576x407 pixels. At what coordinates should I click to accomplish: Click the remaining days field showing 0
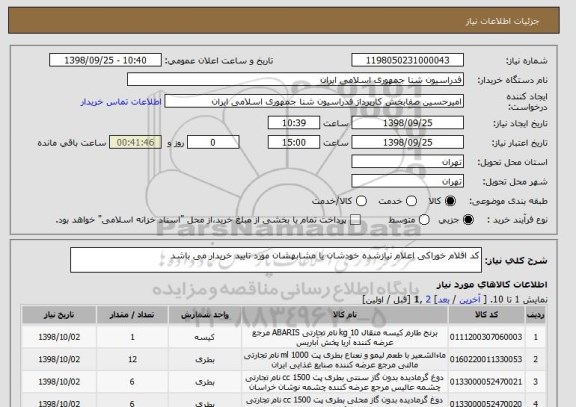pyautogui.click(x=213, y=142)
